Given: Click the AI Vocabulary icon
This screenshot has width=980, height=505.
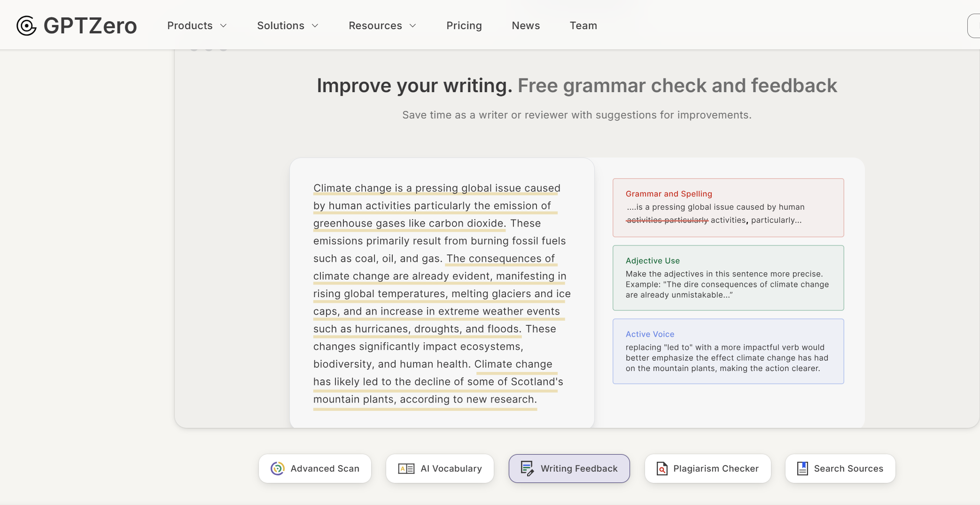Looking at the screenshot, I should tap(406, 468).
